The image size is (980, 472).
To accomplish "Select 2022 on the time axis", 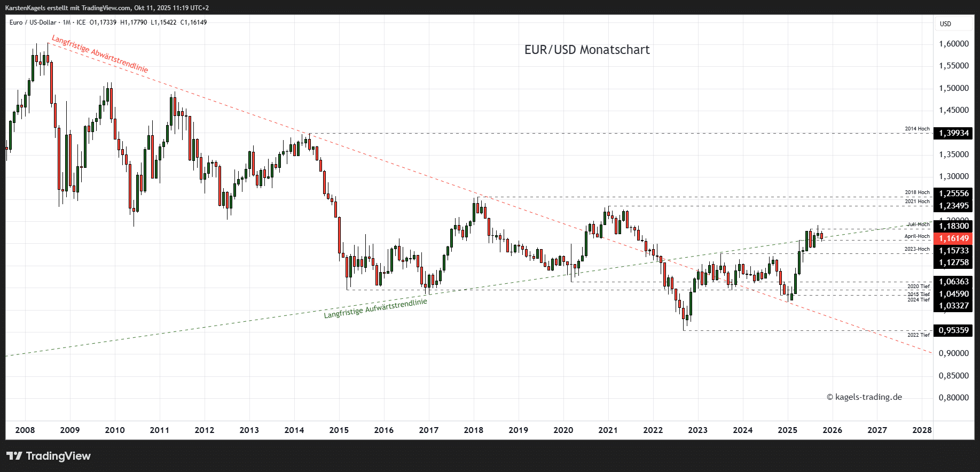I will 653,430.
